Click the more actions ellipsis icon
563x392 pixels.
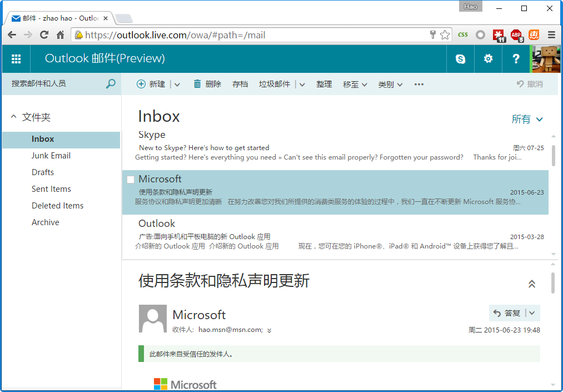click(419, 85)
